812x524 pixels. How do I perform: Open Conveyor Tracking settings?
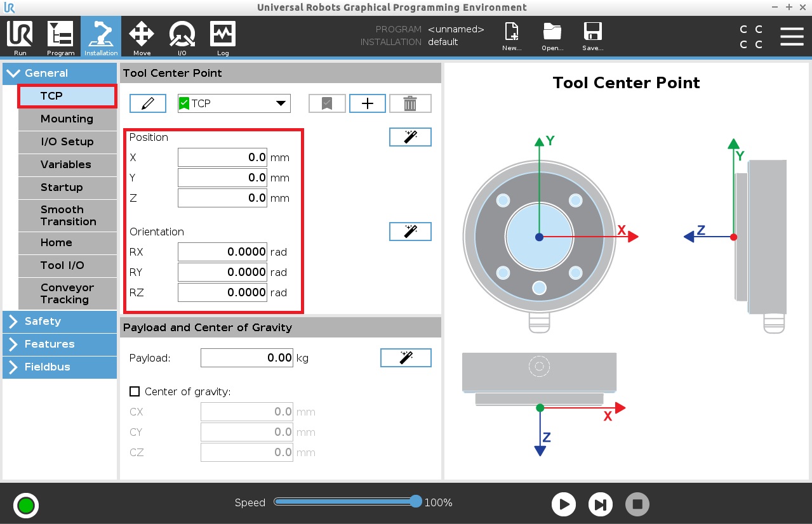tap(67, 294)
